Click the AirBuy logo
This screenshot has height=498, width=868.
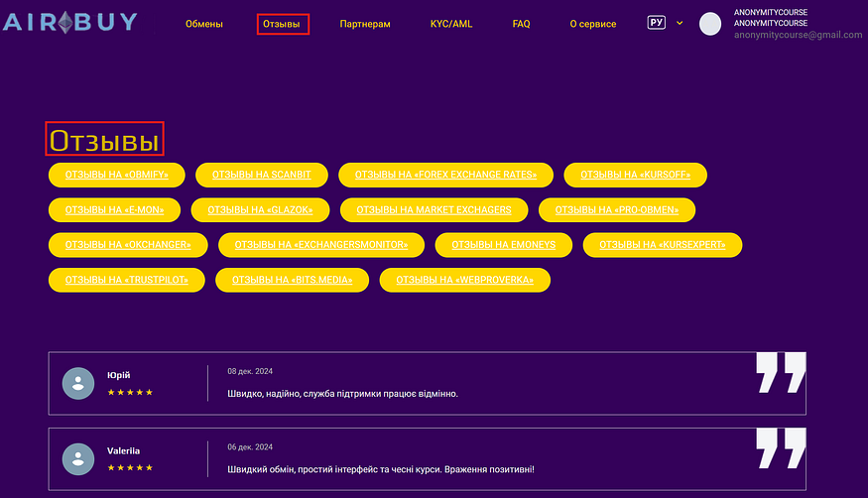click(x=69, y=22)
